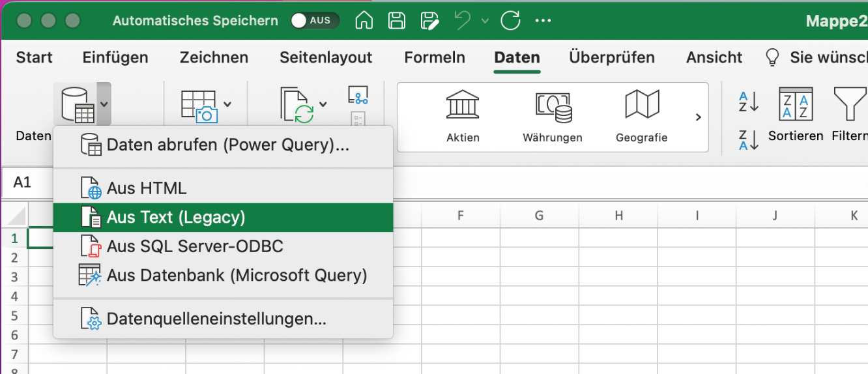Select the Daten ribbon tab

517,57
